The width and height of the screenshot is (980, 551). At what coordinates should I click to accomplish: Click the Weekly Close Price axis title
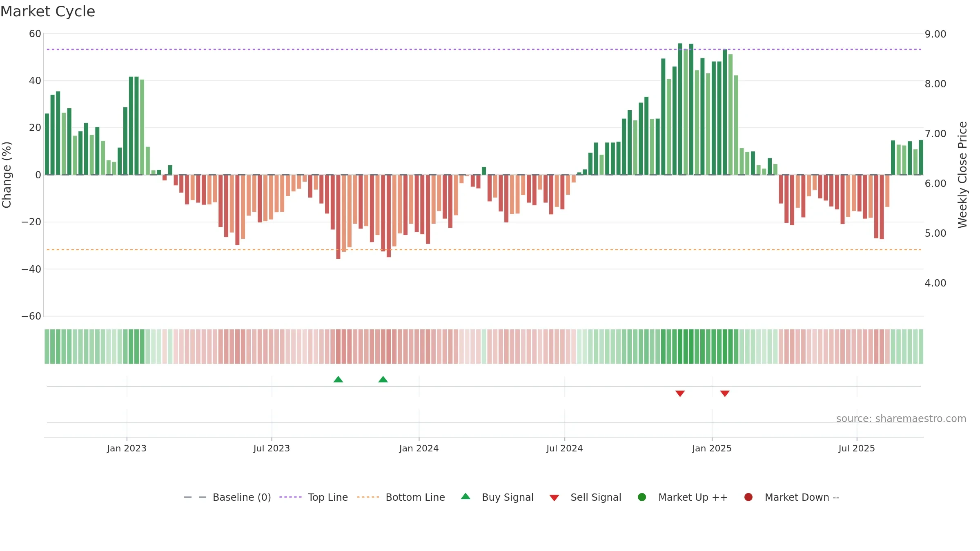(962, 175)
